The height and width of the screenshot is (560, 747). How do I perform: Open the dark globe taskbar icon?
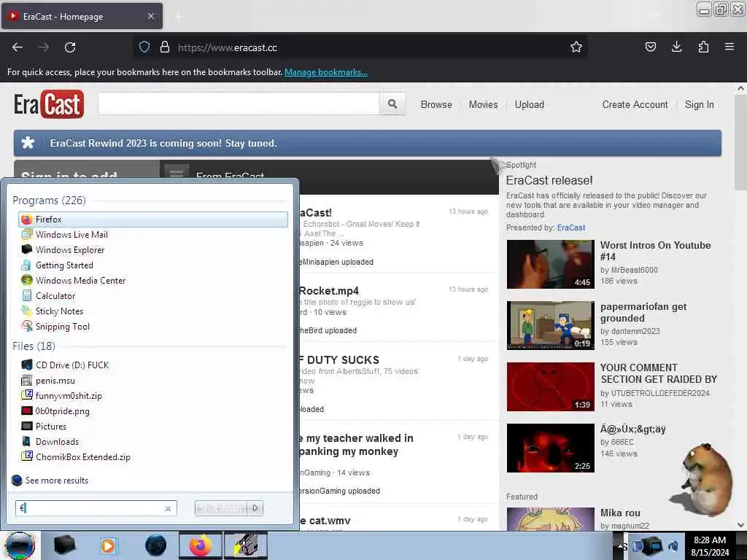tap(155, 545)
